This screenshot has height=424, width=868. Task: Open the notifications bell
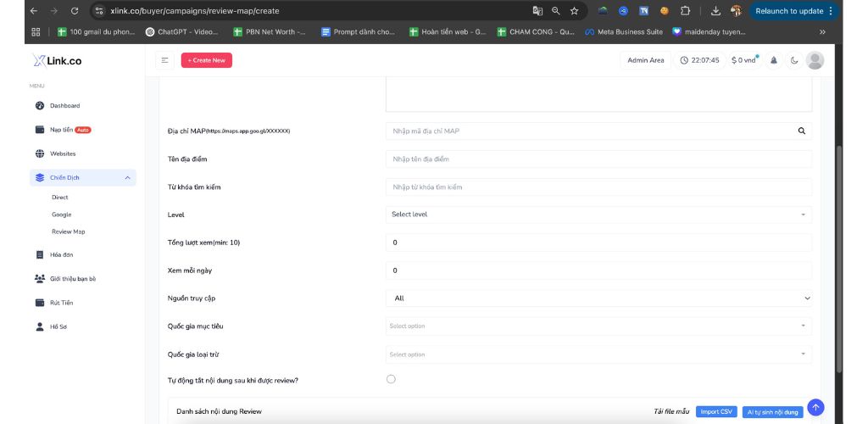pos(774,60)
